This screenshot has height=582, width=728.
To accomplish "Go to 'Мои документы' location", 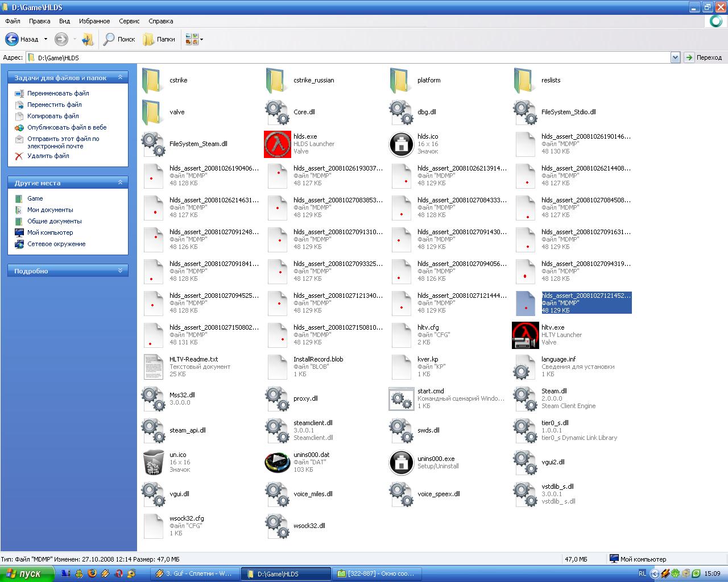I will 50,210.
